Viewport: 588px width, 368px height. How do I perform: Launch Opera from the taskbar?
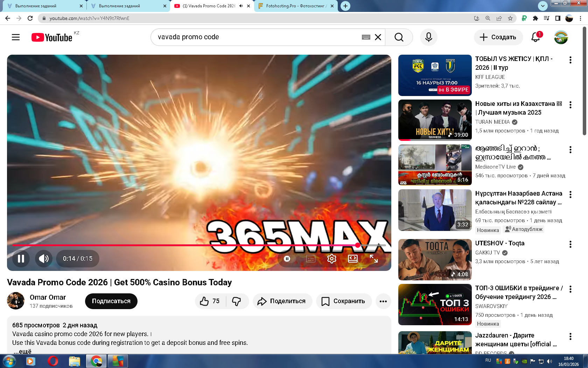tap(52, 361)
